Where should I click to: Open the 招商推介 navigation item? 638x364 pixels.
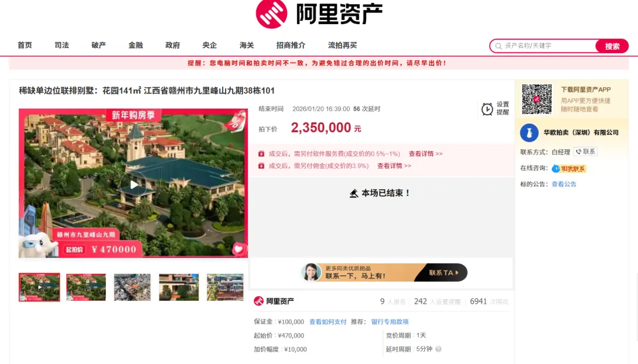click(291, 45)
